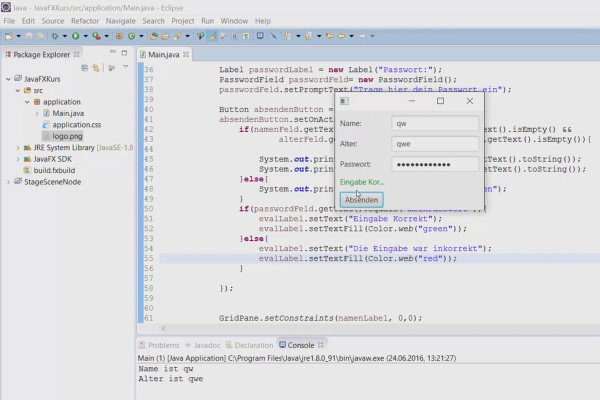Toggle Link with Editor in Package Explorer
Image resolution: width=600 pixels, height=400 pixels.
[96, 68]
